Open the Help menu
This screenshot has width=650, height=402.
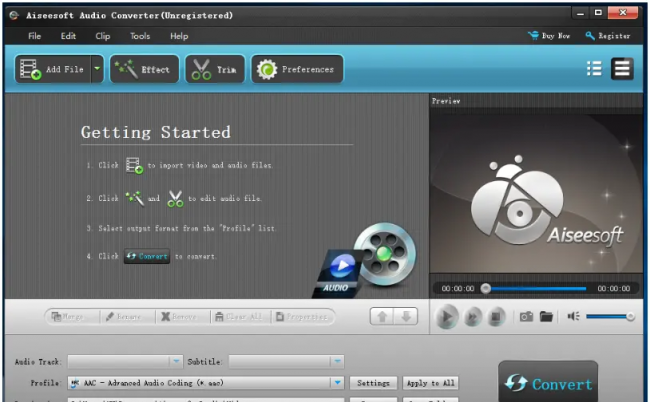pos(179,36)
